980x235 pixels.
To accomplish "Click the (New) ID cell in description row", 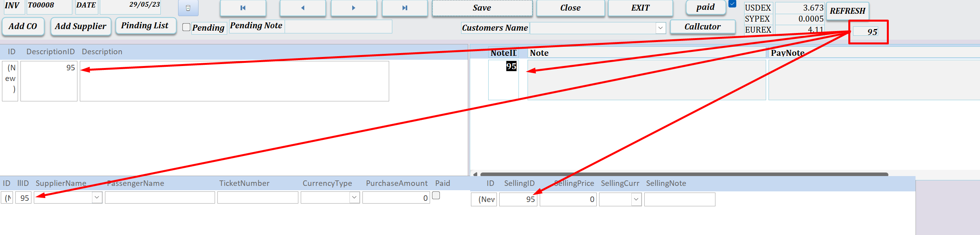I will point(10,81).
